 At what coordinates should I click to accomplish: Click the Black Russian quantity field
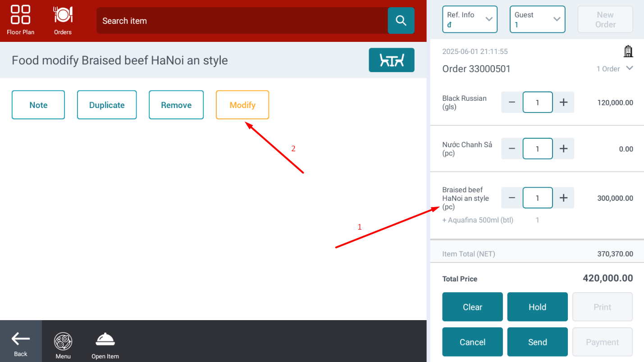(x=538, y=102)
